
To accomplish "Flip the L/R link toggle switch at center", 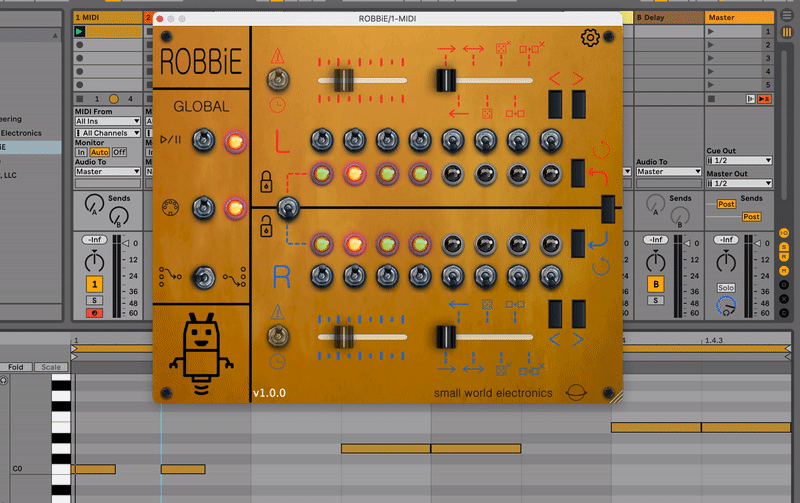I will click(x=288, y=208).
